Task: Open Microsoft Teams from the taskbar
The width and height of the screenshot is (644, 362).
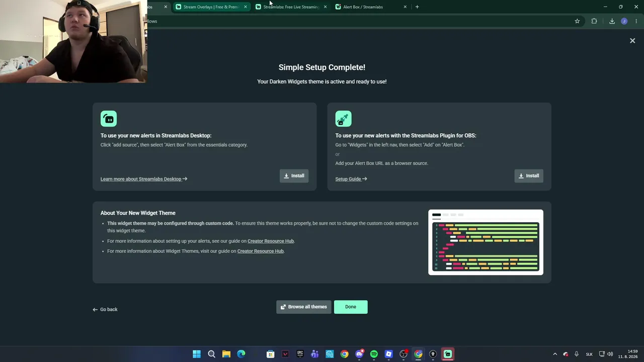Action: (315, 354)
